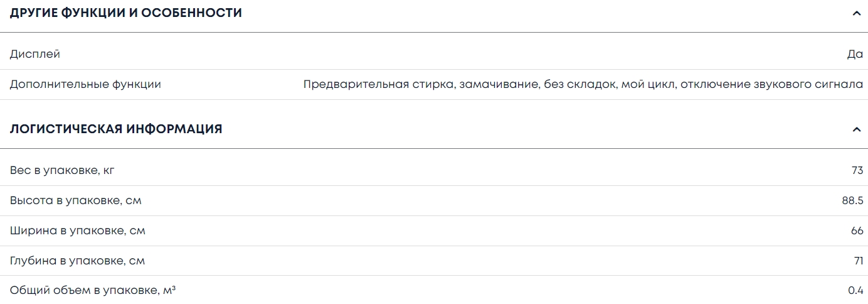Click the «отключение звукового сигнала» text
Screen dimensions: 868x304
[771, 84]
